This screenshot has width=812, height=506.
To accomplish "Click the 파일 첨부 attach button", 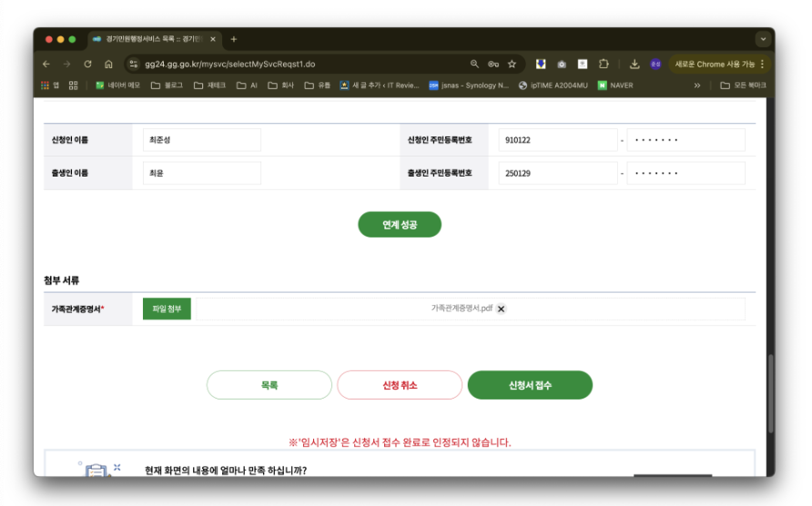I will tap(167, 309).
